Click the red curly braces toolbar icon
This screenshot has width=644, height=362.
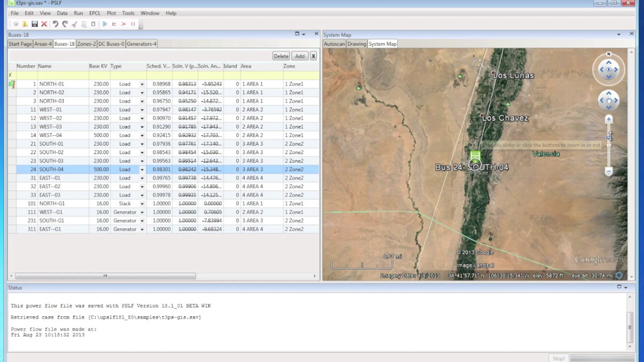[133, 24]
